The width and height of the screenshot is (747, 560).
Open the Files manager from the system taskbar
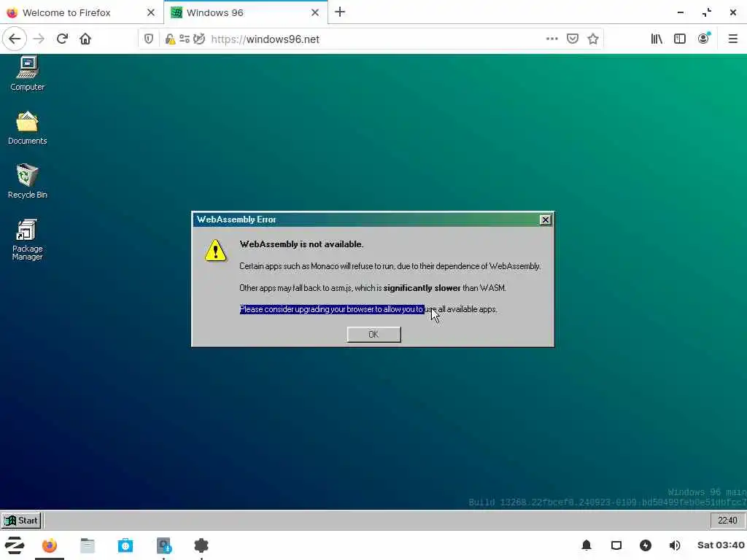pyautogui.click(x=88, y=545)
